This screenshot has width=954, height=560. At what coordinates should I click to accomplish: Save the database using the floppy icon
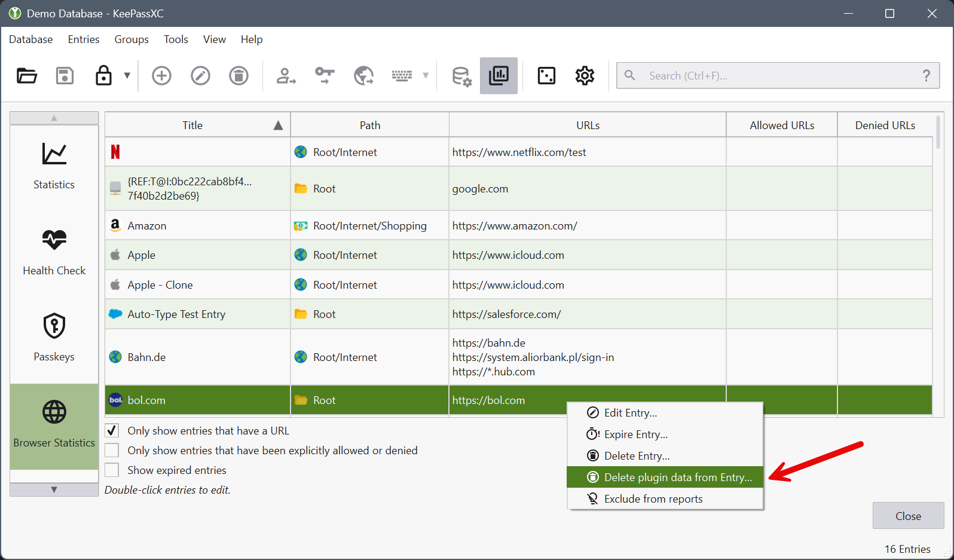[65, 76]
